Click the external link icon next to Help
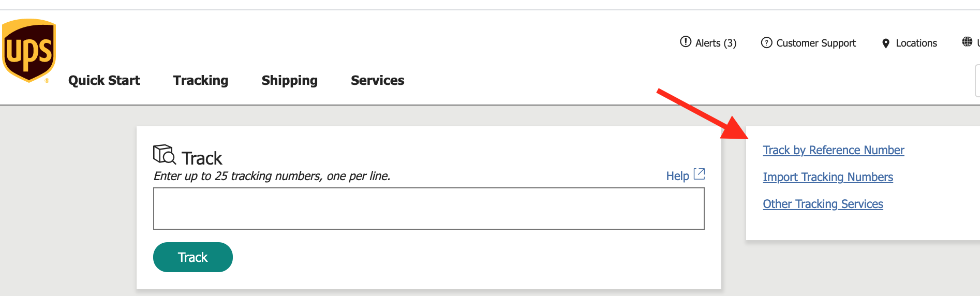Image resolution: width=980 pixels, height=296 pixels. click(x=699, y=174)
